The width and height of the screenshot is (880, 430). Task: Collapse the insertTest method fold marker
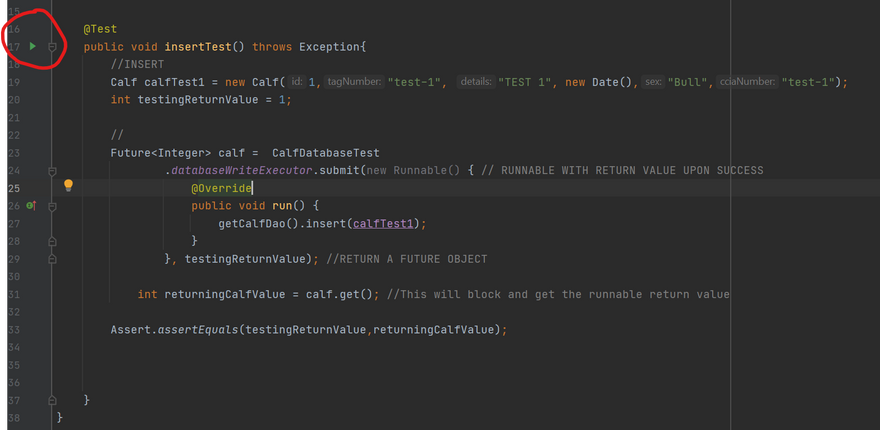point(52,47)
